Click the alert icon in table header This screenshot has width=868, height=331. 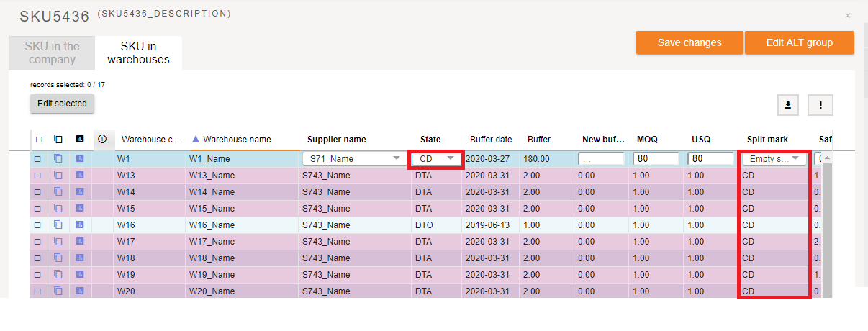pos(102,139)
